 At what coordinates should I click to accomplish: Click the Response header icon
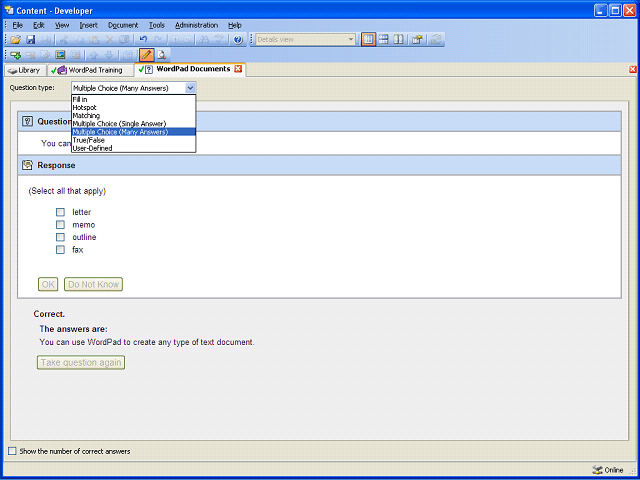pyautogui.click(x=27, y=165)
